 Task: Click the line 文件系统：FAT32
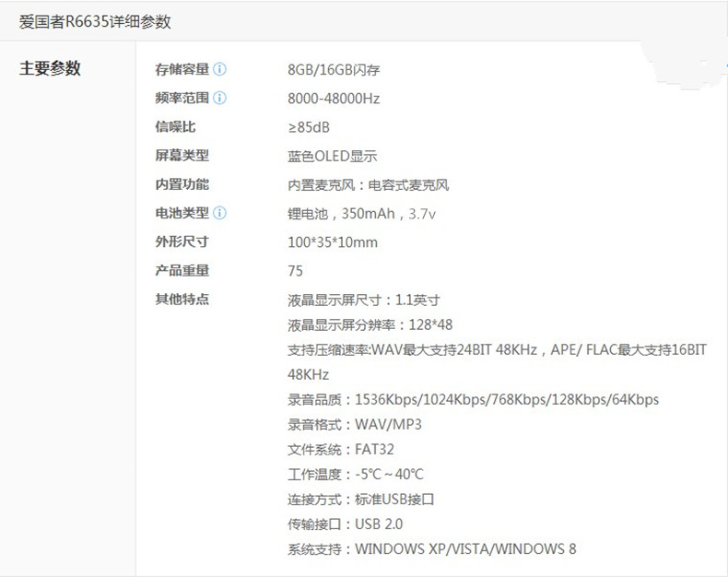(x=341, y=449)
